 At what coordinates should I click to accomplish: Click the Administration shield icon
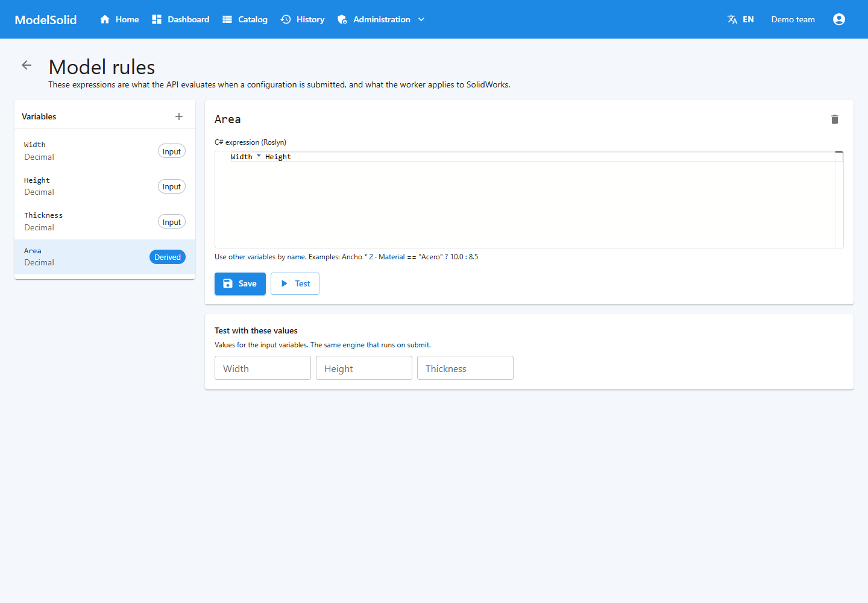(342, 19)
